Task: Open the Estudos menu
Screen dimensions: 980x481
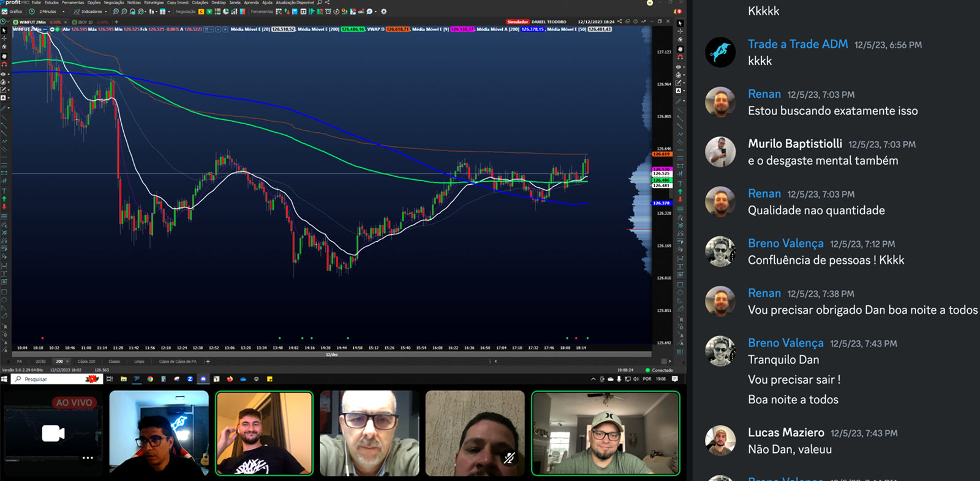Action: (51, 2)
